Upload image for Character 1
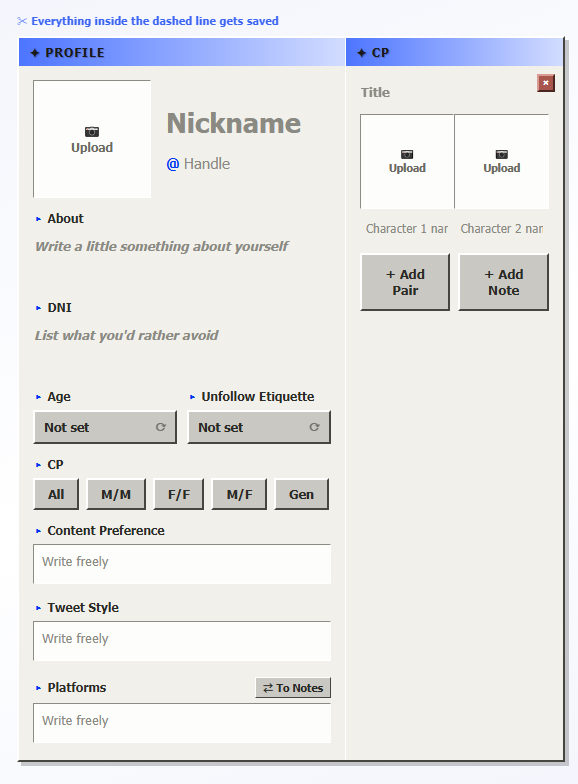Viewport: 578px width, 784px height. click(x=407, y=161)
